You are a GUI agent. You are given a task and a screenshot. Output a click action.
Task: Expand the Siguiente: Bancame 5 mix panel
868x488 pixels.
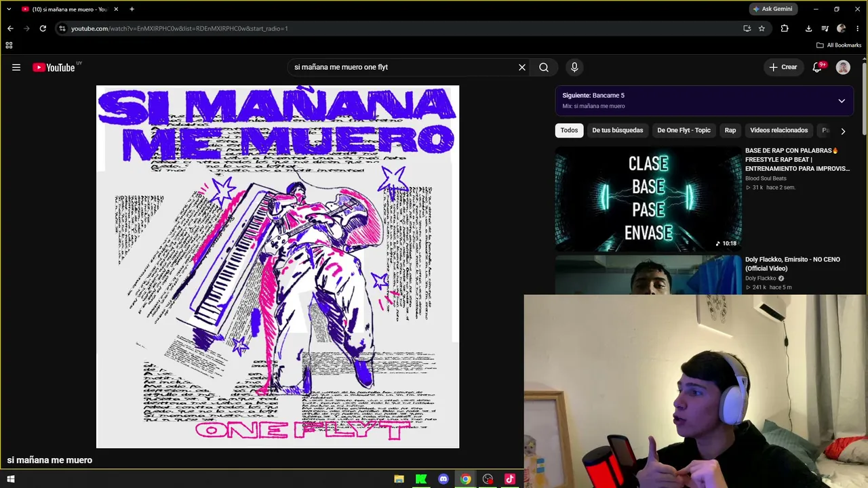[x=842, y=101]
